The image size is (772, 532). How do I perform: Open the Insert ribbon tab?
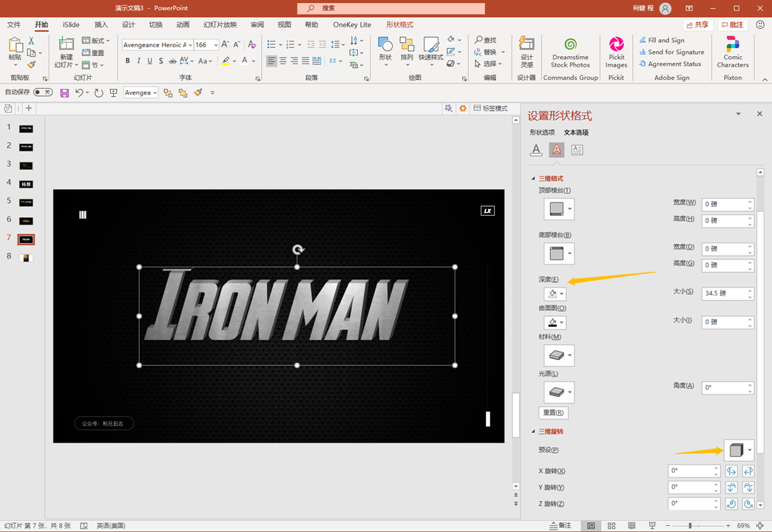point(101,24)
